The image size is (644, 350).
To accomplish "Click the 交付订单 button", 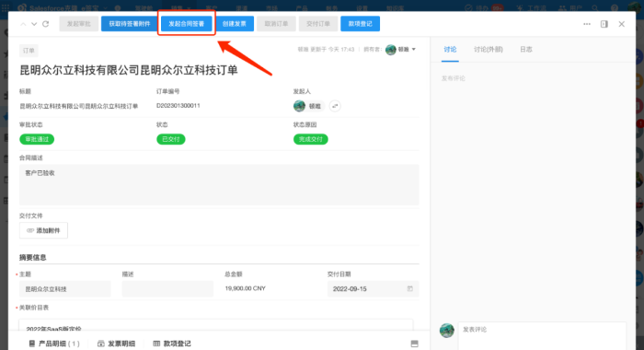I will [318, 24].
